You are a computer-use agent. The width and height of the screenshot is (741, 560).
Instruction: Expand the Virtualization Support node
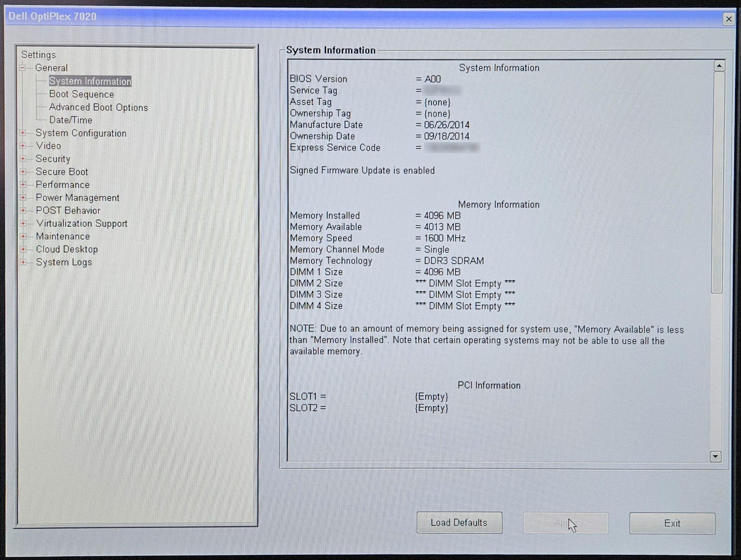23,224
